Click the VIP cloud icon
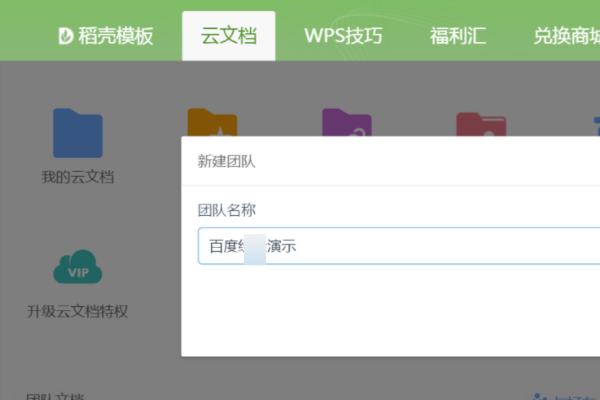 click(78, 267)
